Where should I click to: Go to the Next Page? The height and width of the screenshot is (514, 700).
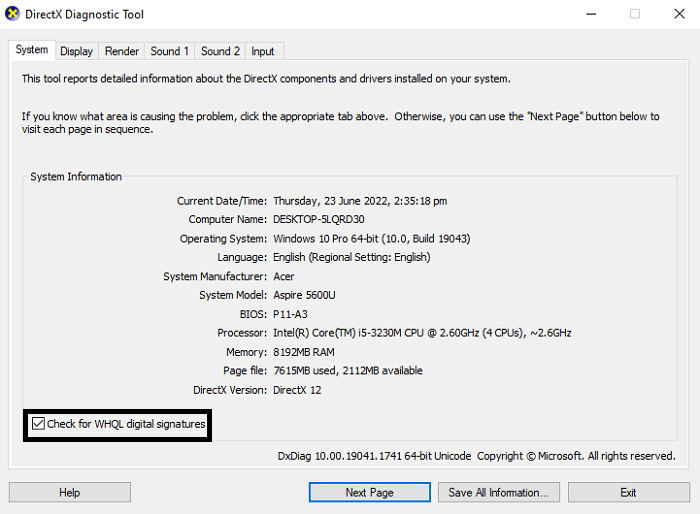click(370, 492)
